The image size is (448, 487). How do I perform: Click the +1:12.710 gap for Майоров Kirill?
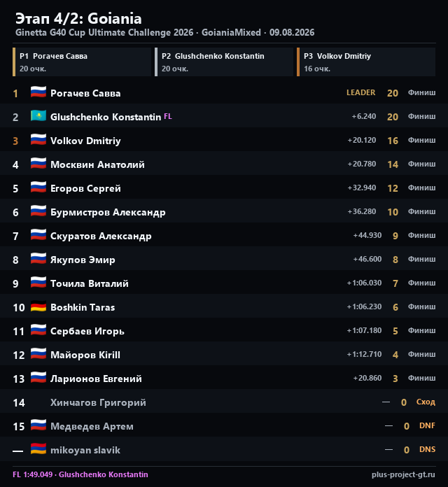(x=364, y=354)
